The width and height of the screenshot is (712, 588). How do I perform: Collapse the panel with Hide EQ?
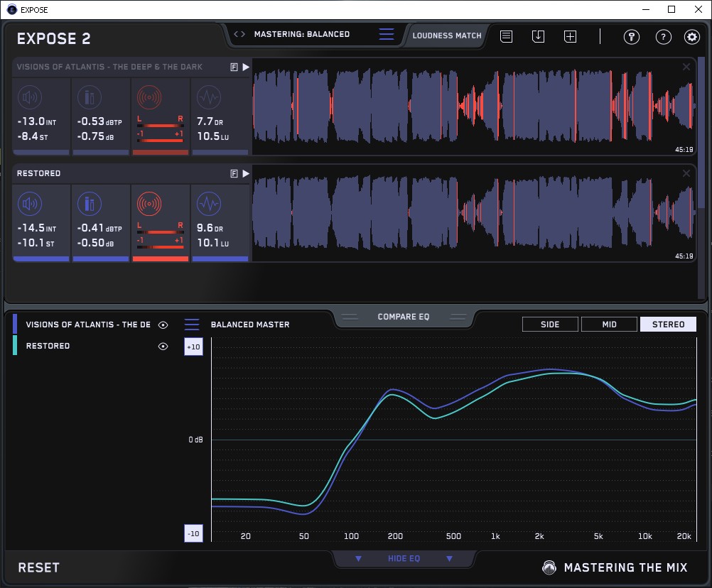404,558
